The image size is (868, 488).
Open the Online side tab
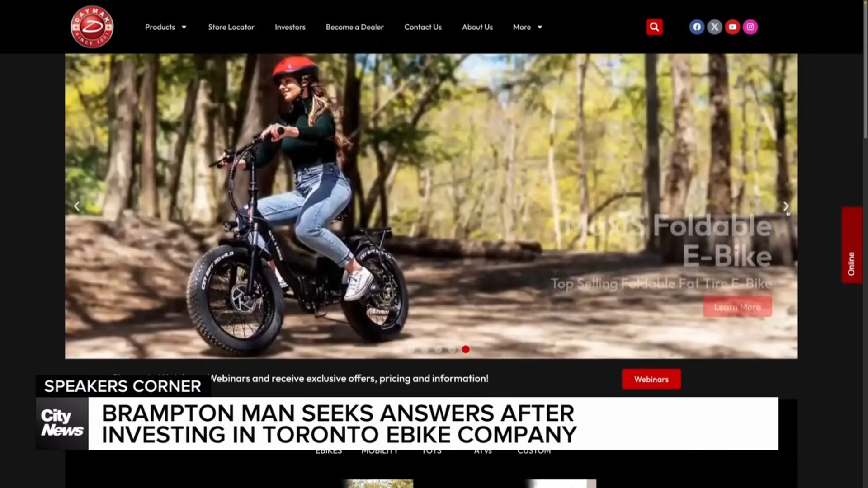click(852, 245)
